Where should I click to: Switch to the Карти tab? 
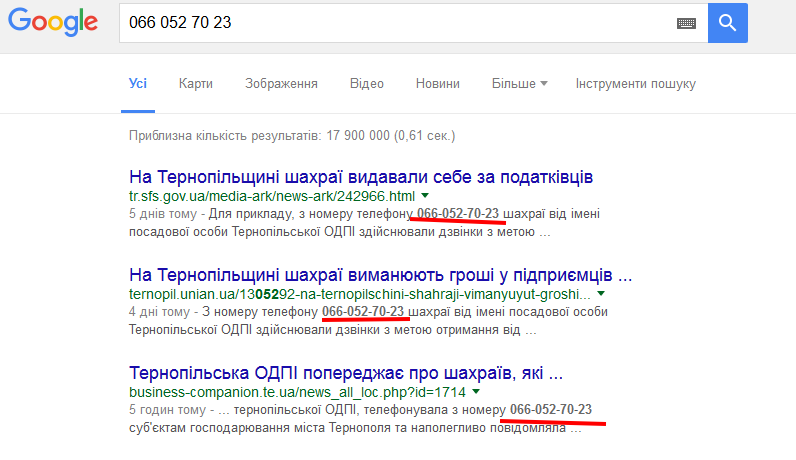[x=195, y=83]
